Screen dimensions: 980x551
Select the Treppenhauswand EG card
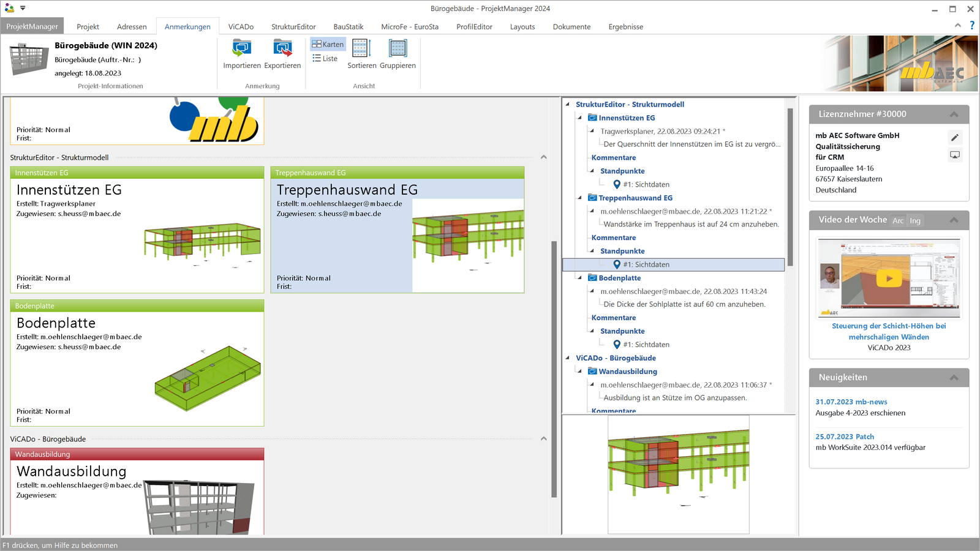pyautogui.click(x=398, y=230)
